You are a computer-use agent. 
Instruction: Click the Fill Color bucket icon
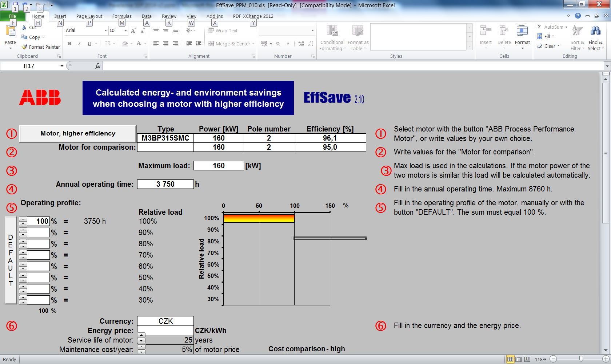125,44
